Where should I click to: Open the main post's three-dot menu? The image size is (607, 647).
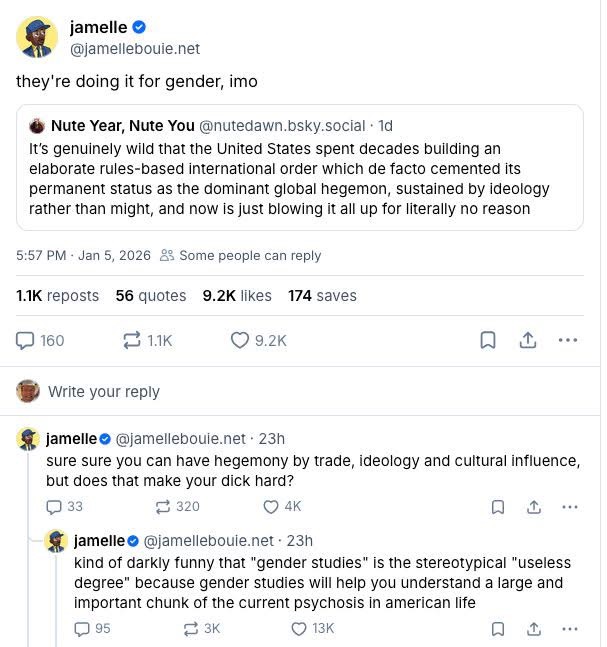point(568,340)
